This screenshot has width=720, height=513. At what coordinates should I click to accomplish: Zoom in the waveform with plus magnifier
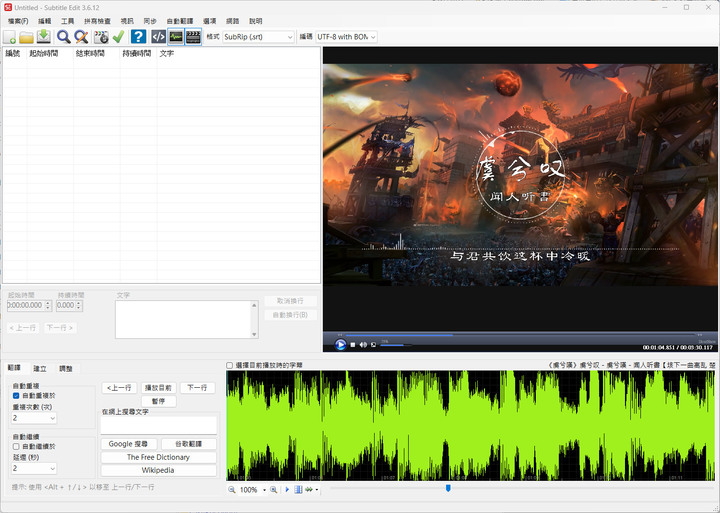click(274, 490)
